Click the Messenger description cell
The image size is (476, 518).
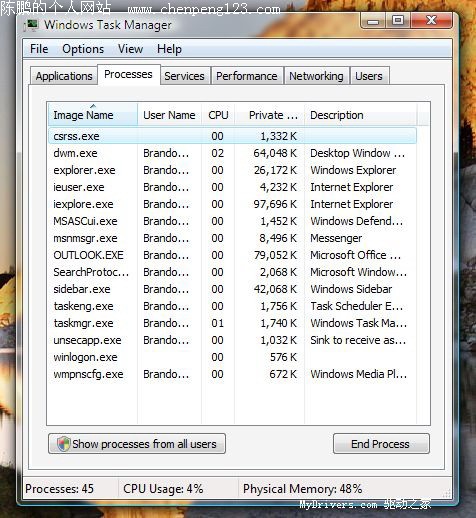[336, 238]
